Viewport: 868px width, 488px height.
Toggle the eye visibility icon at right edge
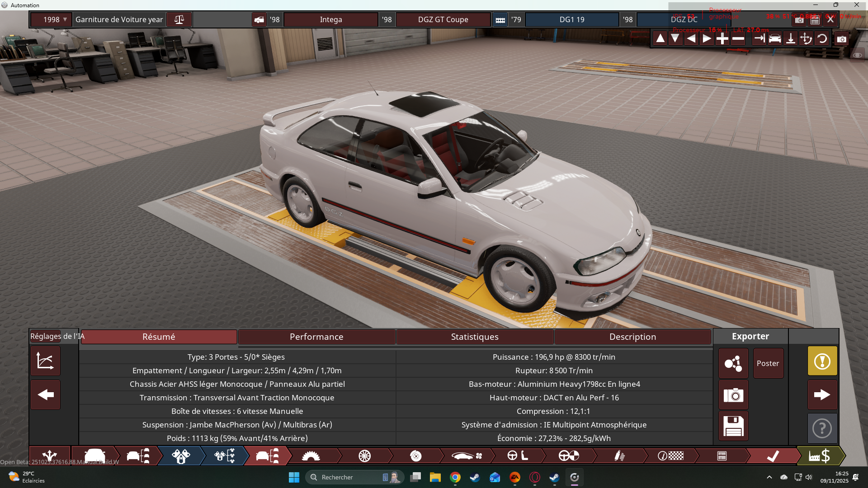[x=857, y=55]
